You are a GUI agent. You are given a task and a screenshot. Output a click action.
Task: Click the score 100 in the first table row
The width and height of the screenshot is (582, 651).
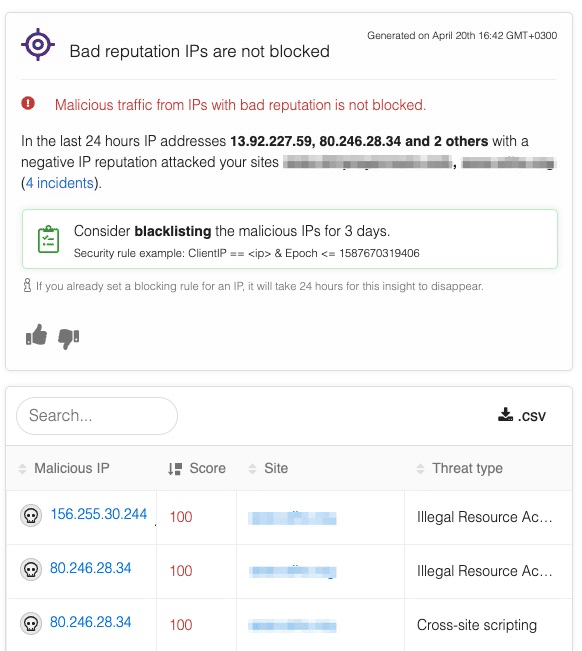click(x=181, y=517)
